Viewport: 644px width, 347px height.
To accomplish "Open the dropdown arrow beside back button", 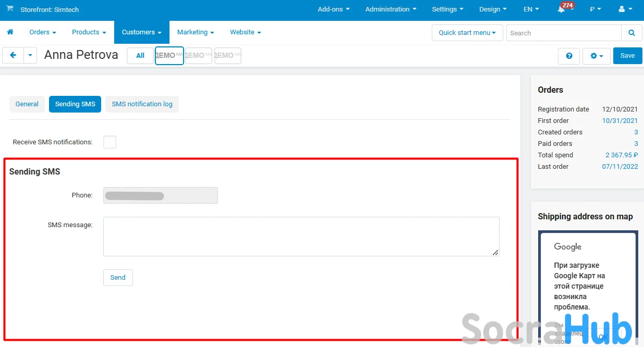I will 30,55.
